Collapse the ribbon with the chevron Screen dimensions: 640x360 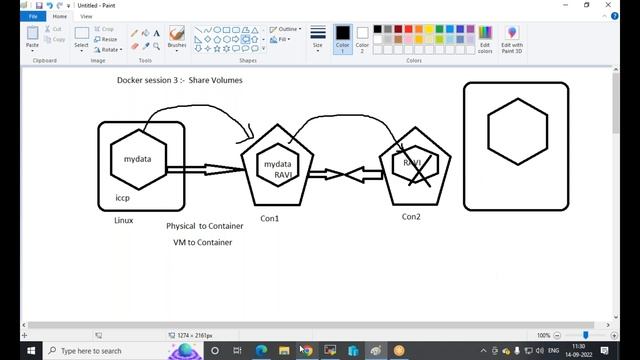click(604, 16)
